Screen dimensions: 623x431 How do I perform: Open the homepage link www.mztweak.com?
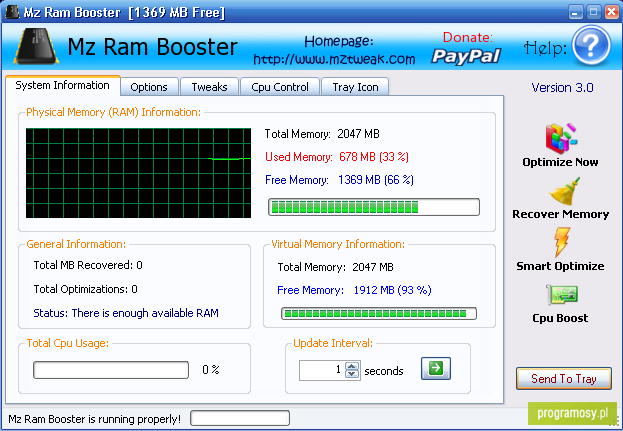pos(334,59)
